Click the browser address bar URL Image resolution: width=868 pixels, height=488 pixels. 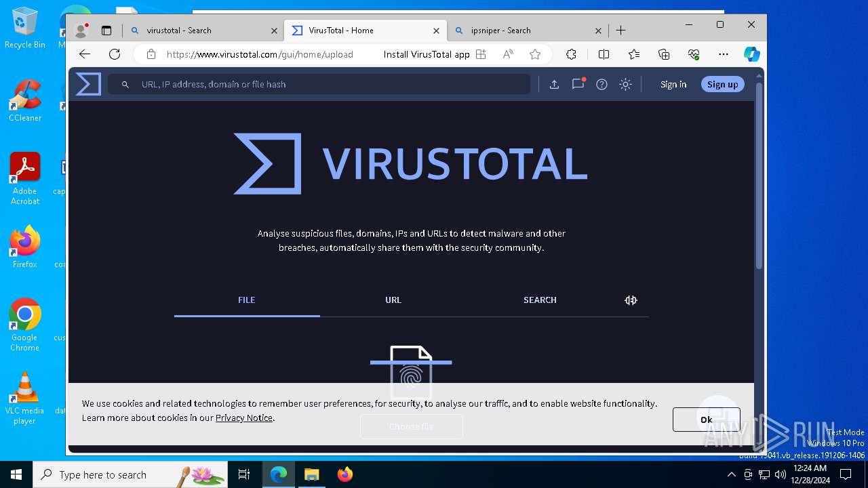[x=260, y=54]
